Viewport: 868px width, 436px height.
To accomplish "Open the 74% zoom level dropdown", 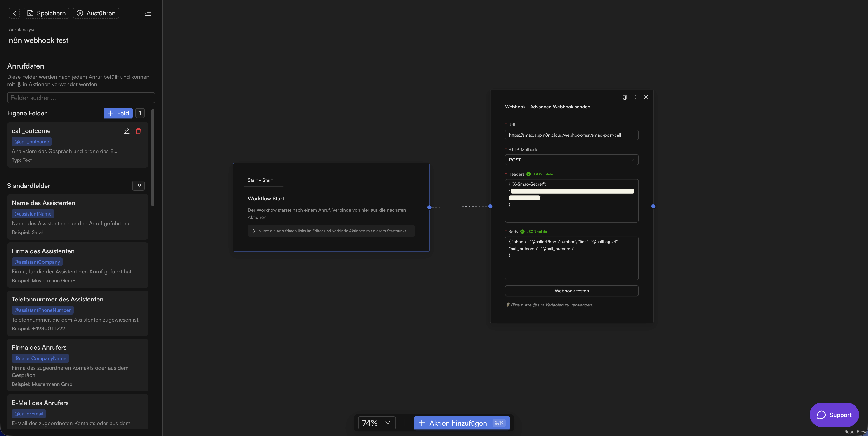I will [x=376, y=423].
